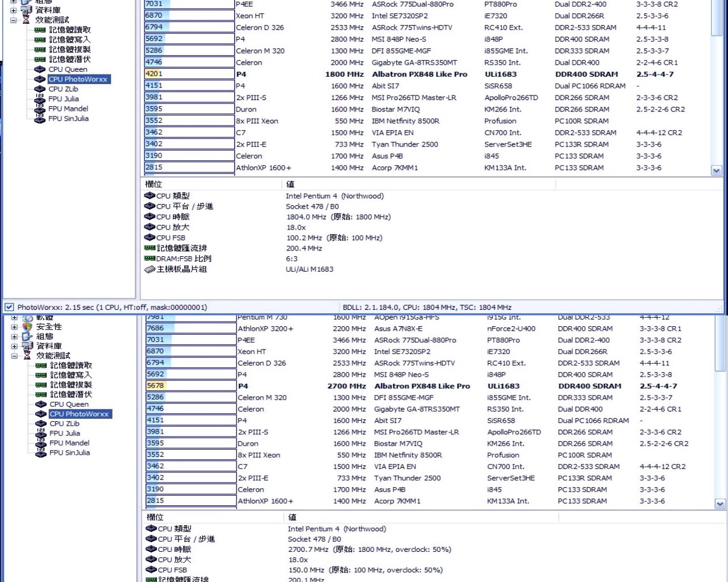Click 記憶體複製 memory icon in upper tree
Screen dimensions: 728x582
40,49
